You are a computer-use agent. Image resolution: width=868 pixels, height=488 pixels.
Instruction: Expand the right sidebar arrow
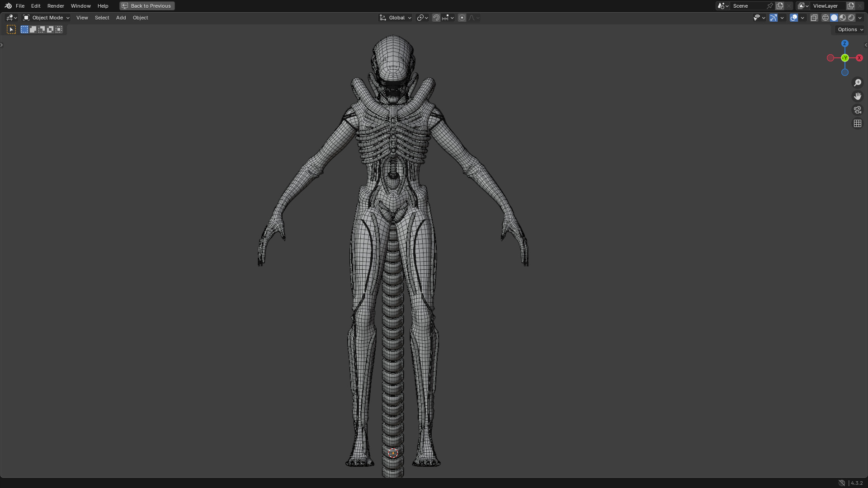866,45
